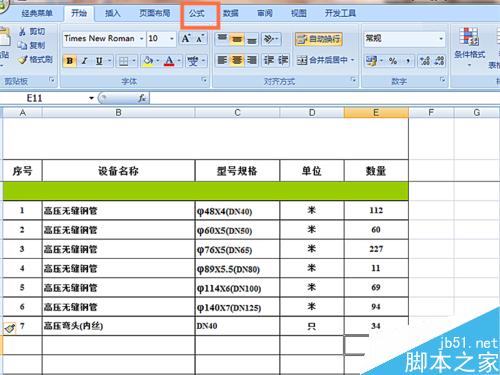Click the increase decimal icon
The width and height of the screenshot is (500, 375).
pos(425,61)
